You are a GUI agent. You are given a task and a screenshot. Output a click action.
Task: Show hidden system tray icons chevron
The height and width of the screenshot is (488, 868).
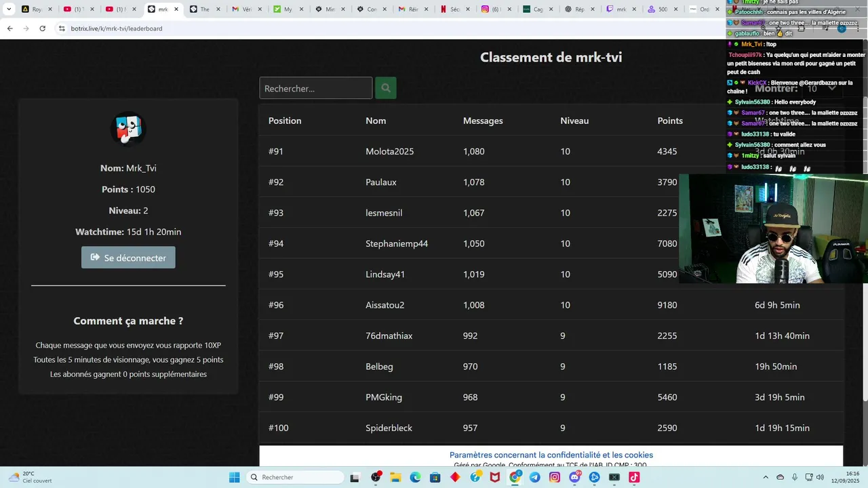(766, 477)
